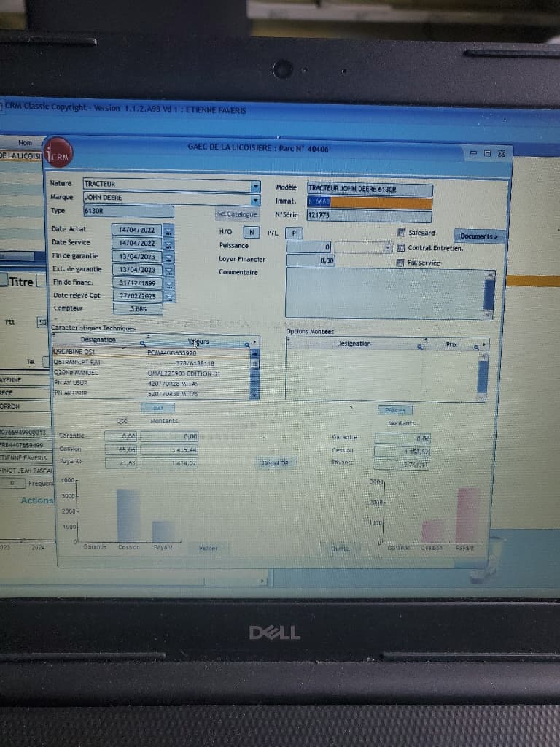Click the left Cession montant field 3 425,44
The image size is (560, 747).
169,449
